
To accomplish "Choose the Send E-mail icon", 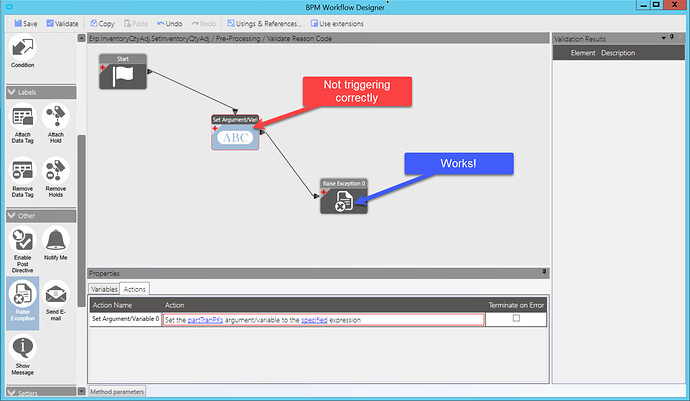I will pos(55,294).
